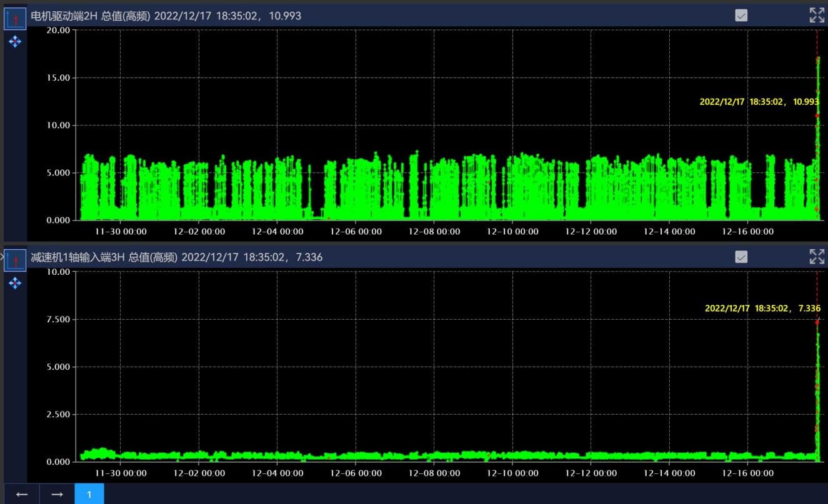The width and height of the screenshot is (828, 504).
Task: Go to the next page with the right arrow
Action: pos(57,494)
